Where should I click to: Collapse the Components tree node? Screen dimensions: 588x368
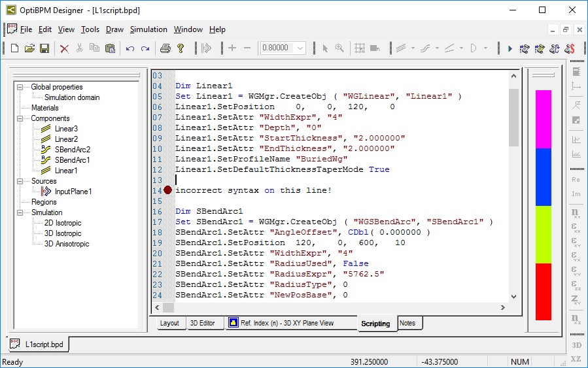click(x=20, y=118)
